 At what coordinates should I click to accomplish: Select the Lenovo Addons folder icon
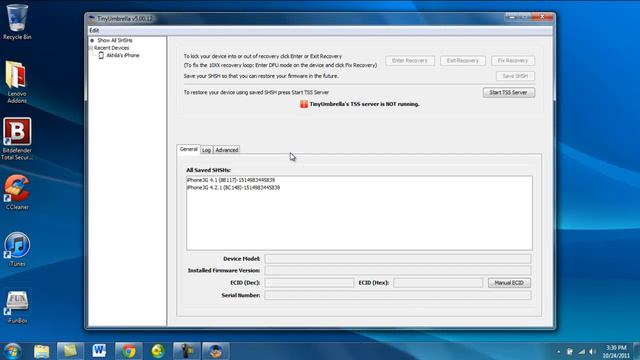pos(17,82)
